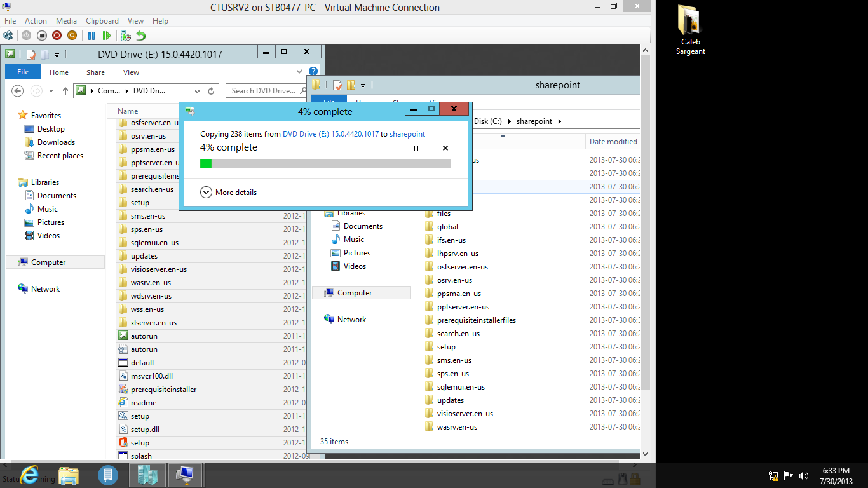
Task: Select the readme file in DVD Drive list
Action: (x=143, y=403)
